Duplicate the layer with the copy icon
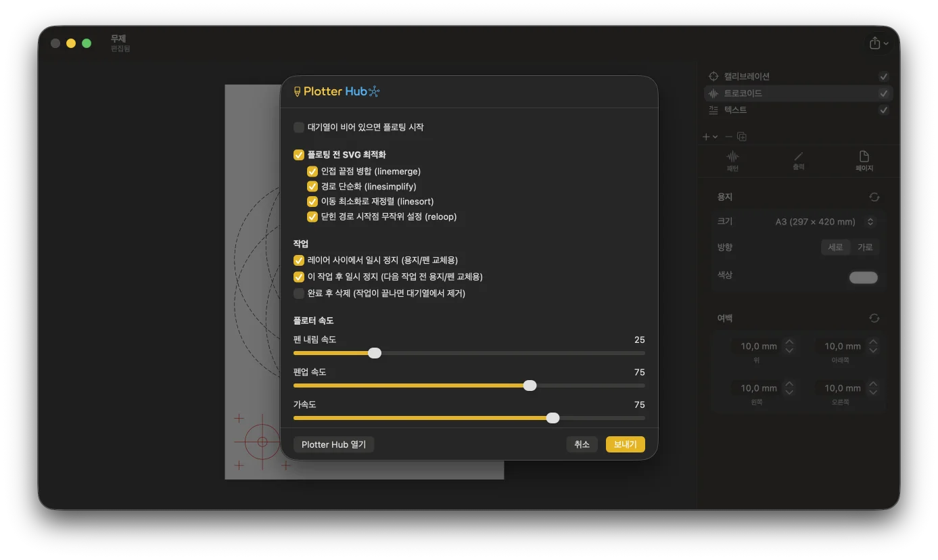Screen dimensions: 938x560 pyautogui.click(x=742, y=137)
